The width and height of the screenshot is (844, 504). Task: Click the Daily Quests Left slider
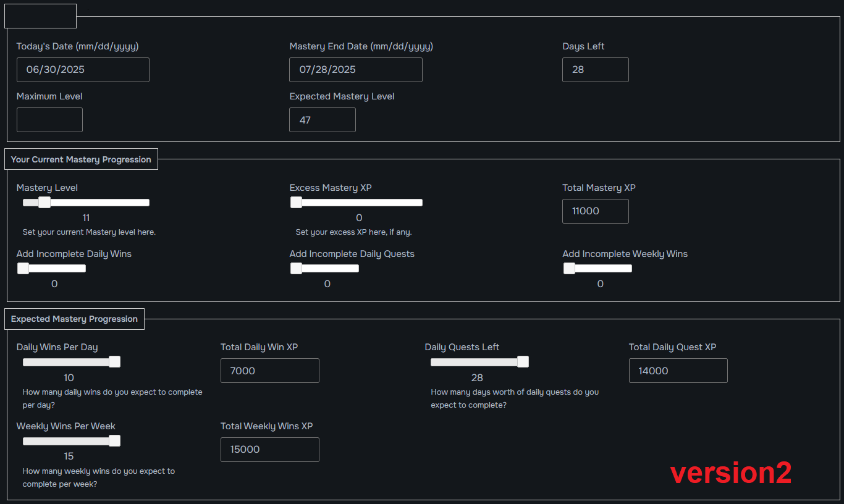tap(479, 362)
